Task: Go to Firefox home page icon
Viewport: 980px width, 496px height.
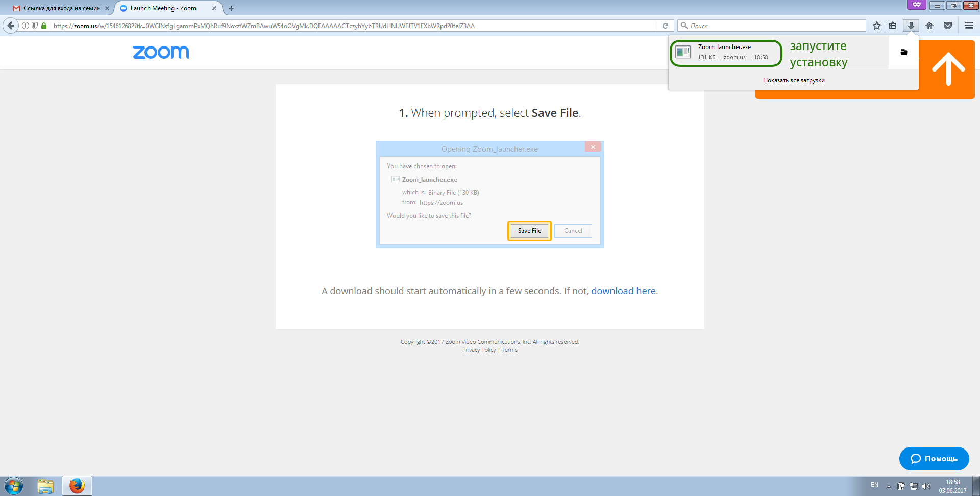Action: click(x=929, y=26)
